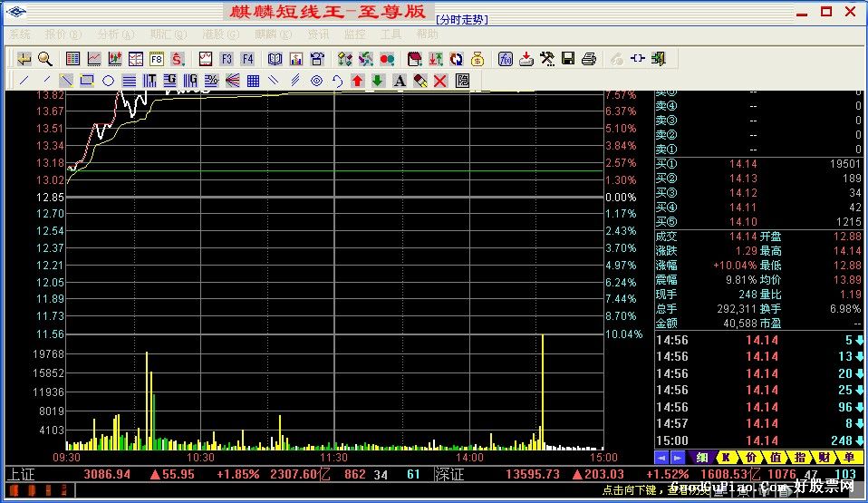
Task: Switch to the 单 order tab
Action: 849,458
